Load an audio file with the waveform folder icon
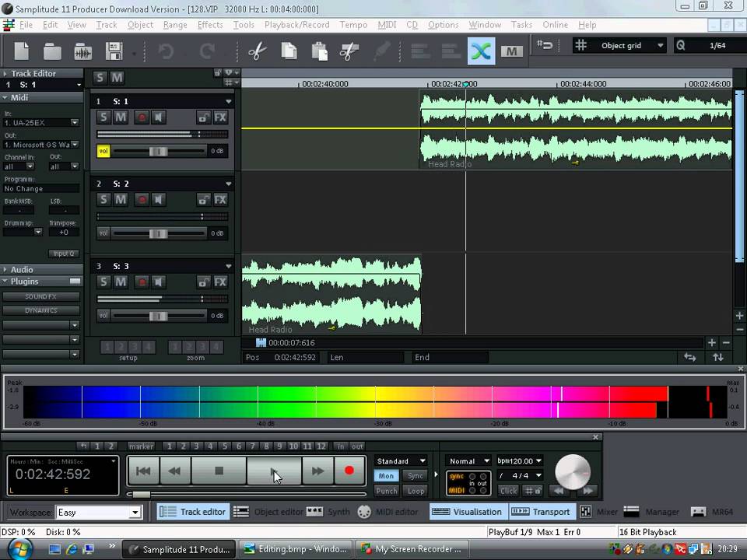The height and width of the screenshot is (560, 747). pos(83,51)
